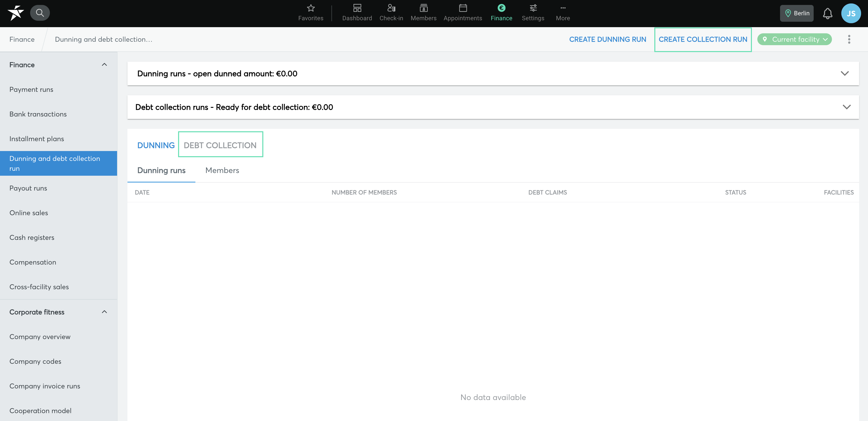
Task: Click the DEBT CLAIMS column header
Action: (x=548, y=192)
